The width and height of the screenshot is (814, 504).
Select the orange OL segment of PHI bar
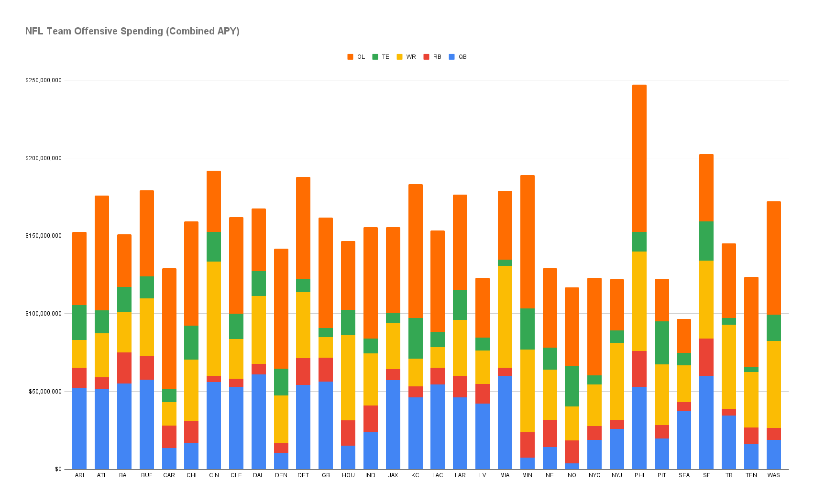pyautogui.click(x=639, y=158)
